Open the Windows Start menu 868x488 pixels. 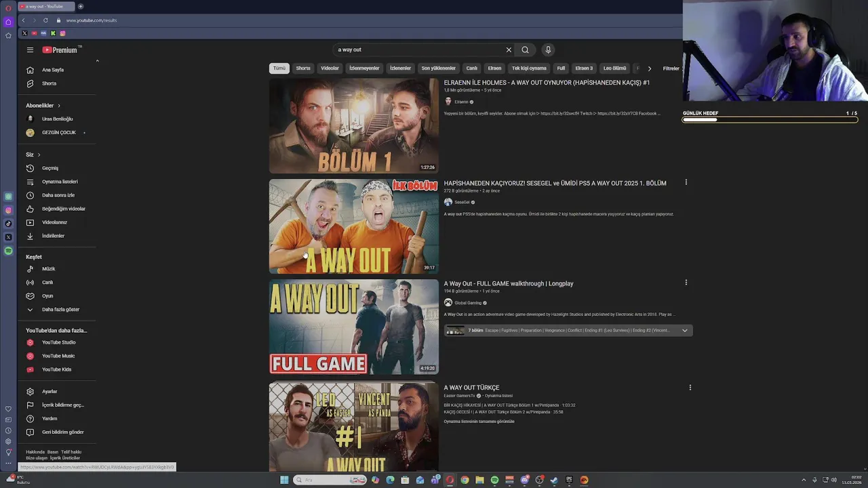tap(284, 480)
